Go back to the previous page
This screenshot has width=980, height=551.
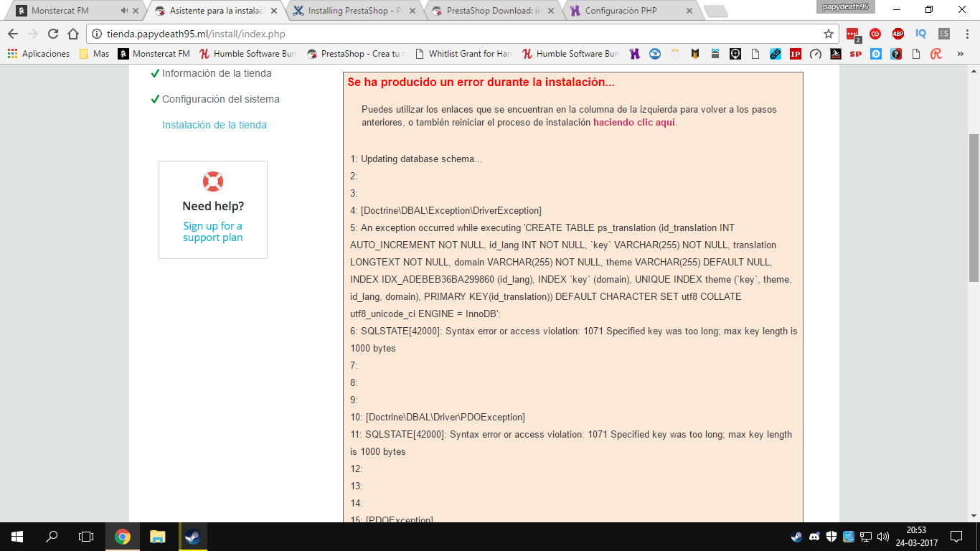click(x=13, y=34)
